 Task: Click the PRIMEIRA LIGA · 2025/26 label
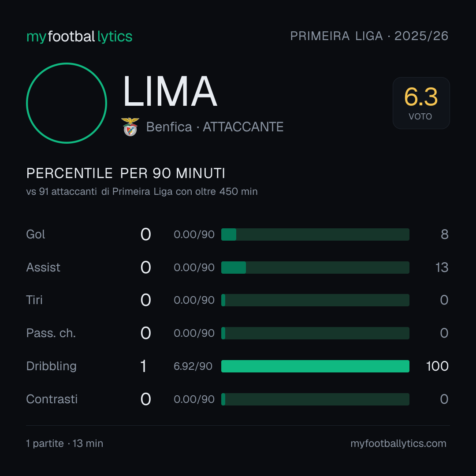click(369, 36)
